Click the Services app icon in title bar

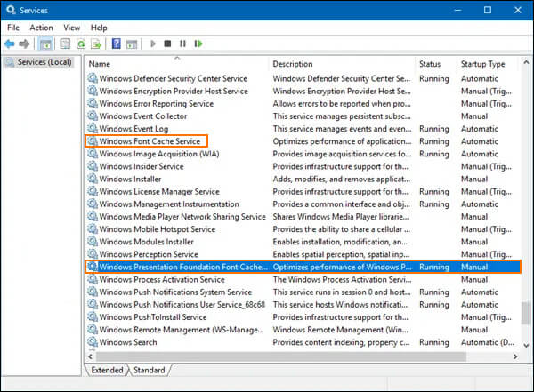[11, 10]
